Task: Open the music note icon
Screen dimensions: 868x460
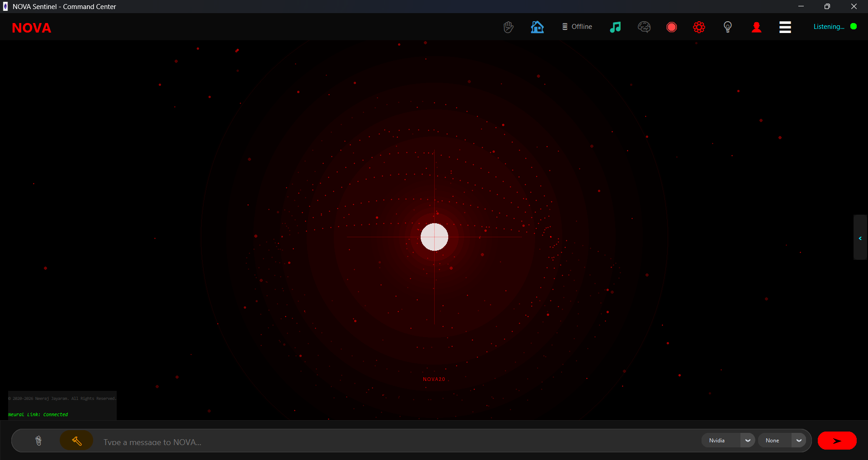Action: tap(615, 27)
